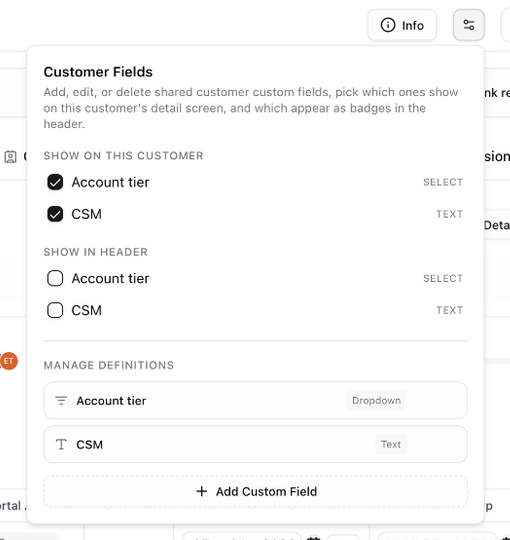
Task: Click the contact card icon behind the panel
Action: coord(10,157)
